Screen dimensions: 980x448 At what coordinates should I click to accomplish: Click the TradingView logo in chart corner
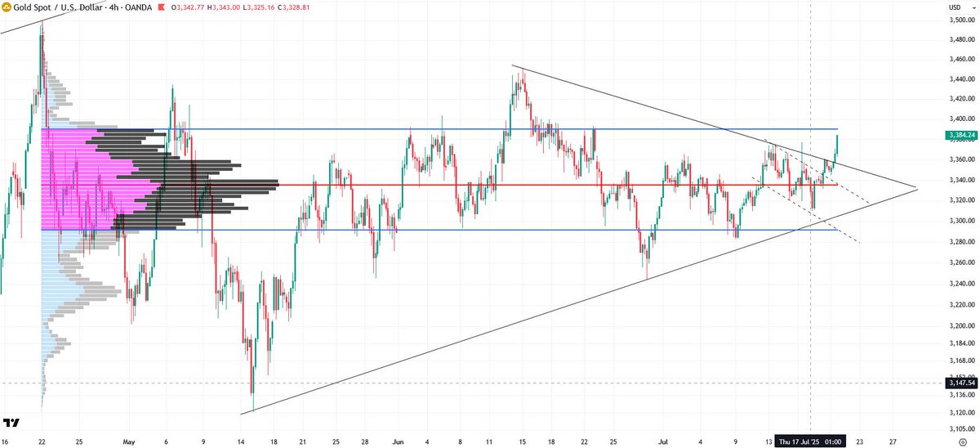pyautogui.click(x=11, y=422)
